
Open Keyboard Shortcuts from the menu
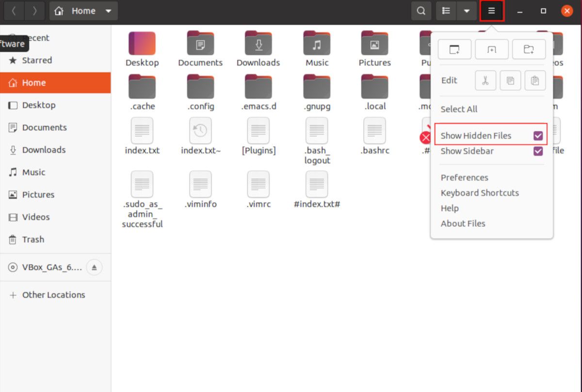click(480, 192)
